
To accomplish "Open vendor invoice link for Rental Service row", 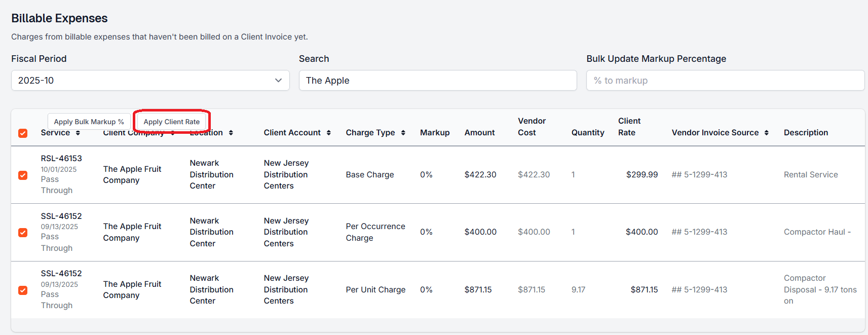I will click(700, 175).
